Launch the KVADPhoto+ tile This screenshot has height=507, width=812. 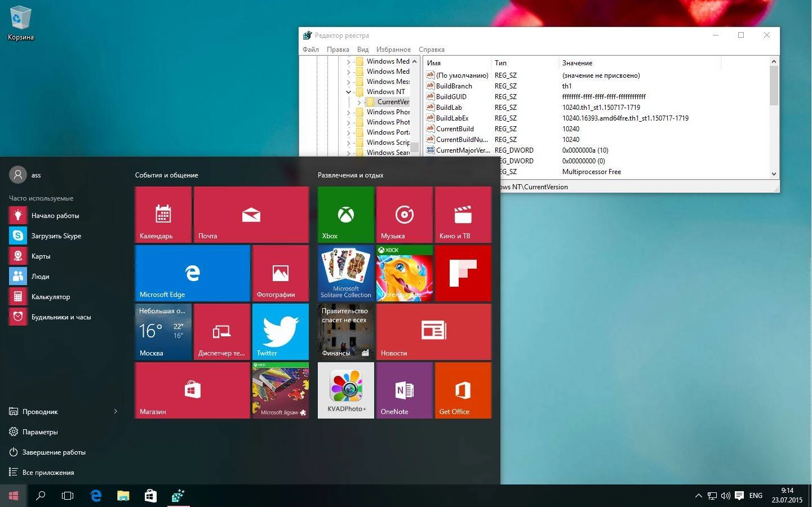[346, 390]
